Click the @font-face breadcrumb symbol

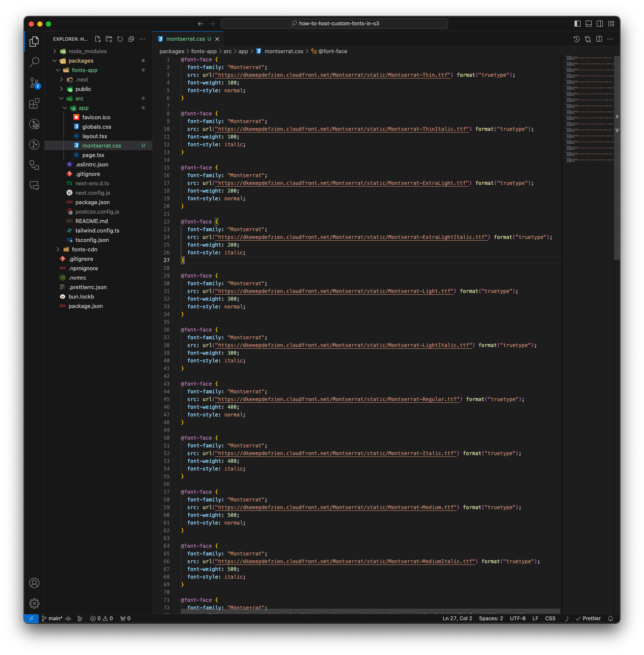click(329, 51)
